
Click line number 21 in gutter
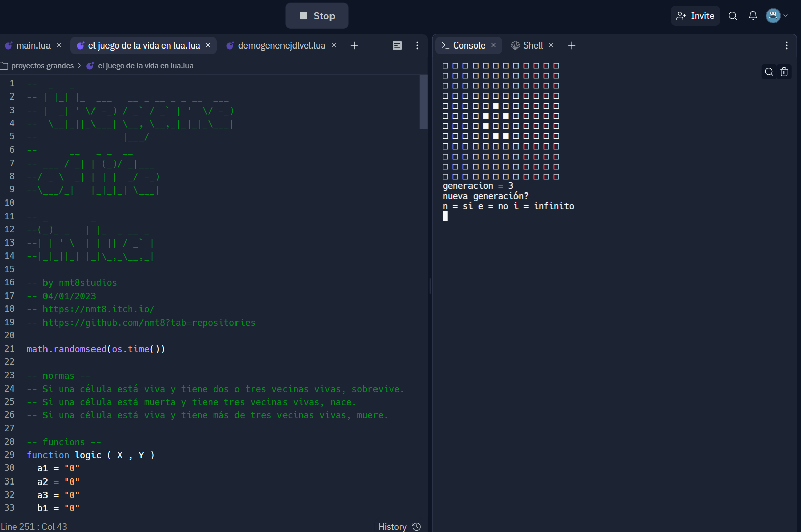point(10,349)
